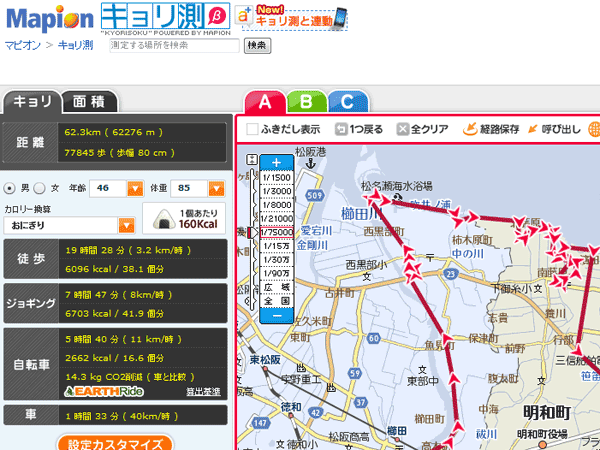Click the Mapion logo
The height and width of the screenshot is (450, 600).
pyautogui.click(x=50, y=18)
